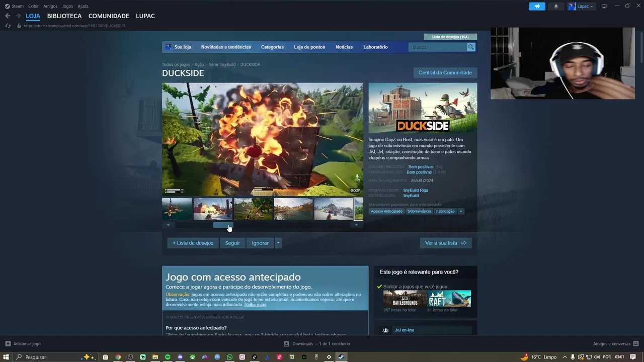Go to the LOJA tab
This screenshot has width=644, height=362.
pyautogui.click(x=33, y=16)
